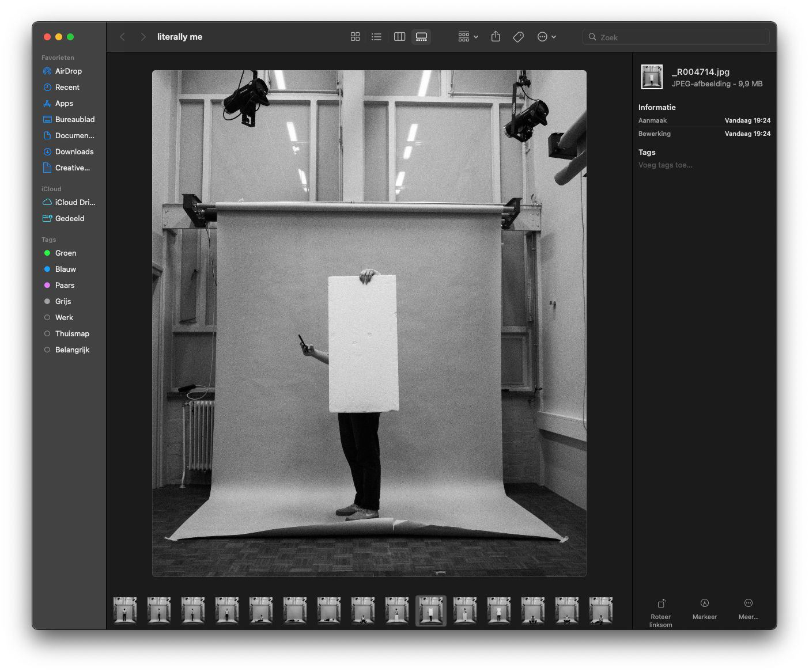
Task: Open the Documen... folder in the sidebar
Action: click(69, 135)
